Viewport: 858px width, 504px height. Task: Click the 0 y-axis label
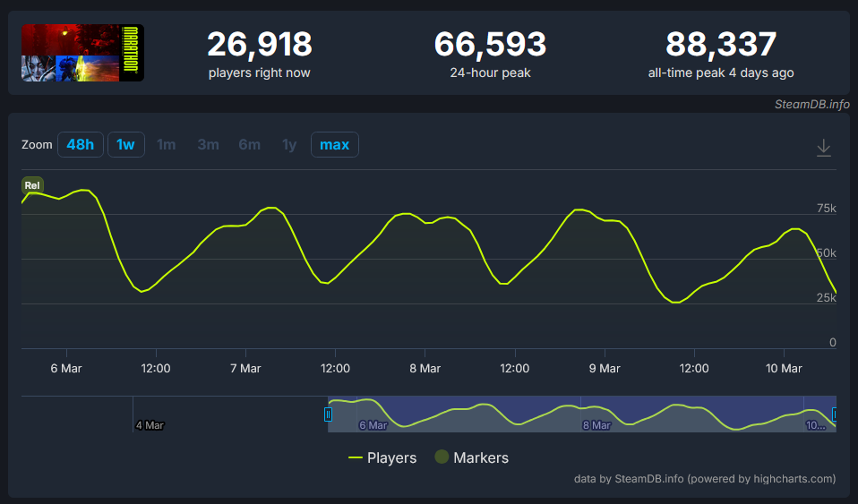833,343
